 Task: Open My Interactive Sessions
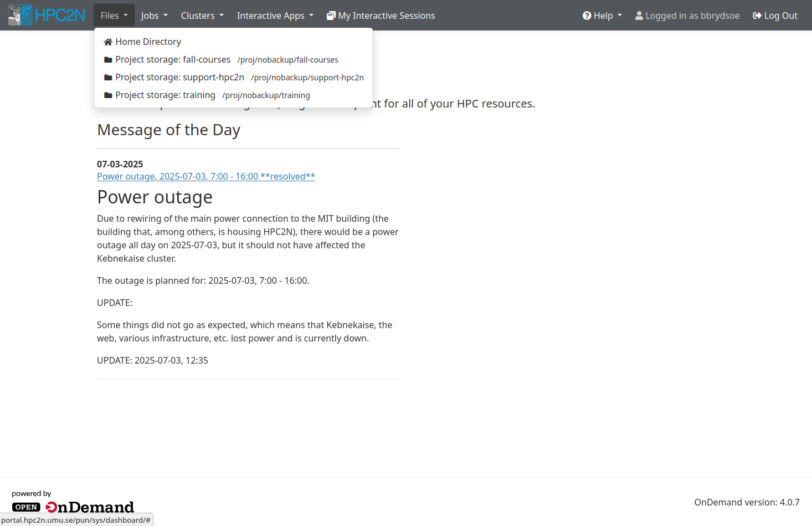tap(381, 16)
